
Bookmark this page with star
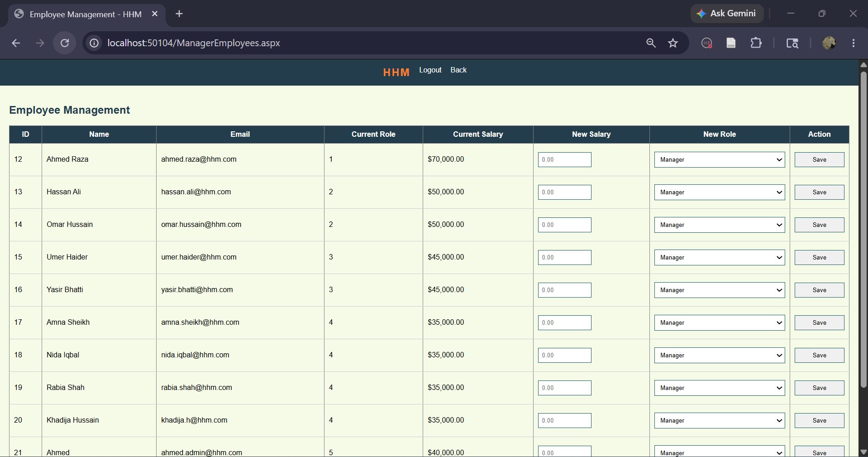(x=673, y=43)
